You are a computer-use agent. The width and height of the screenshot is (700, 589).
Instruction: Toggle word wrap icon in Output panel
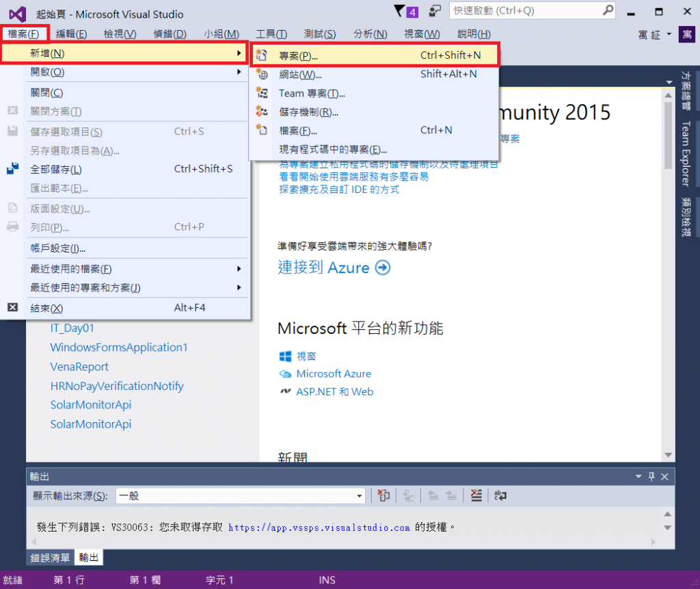point(500,495)
